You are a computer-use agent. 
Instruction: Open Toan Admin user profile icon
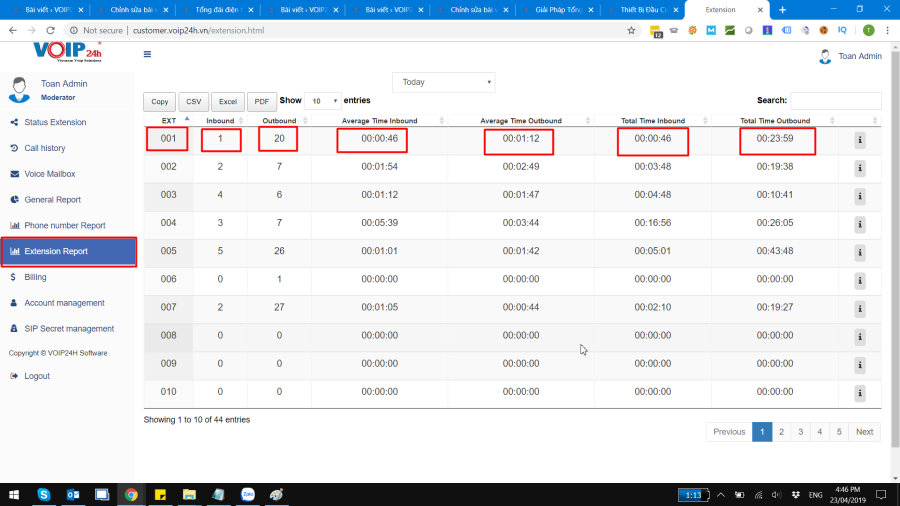coord(825,56)
